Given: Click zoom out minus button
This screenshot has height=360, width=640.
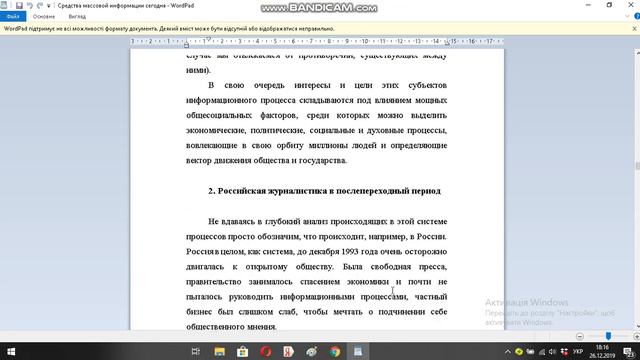Looking at the screenshot, I should pyautogui.click(x=580, y=336).
